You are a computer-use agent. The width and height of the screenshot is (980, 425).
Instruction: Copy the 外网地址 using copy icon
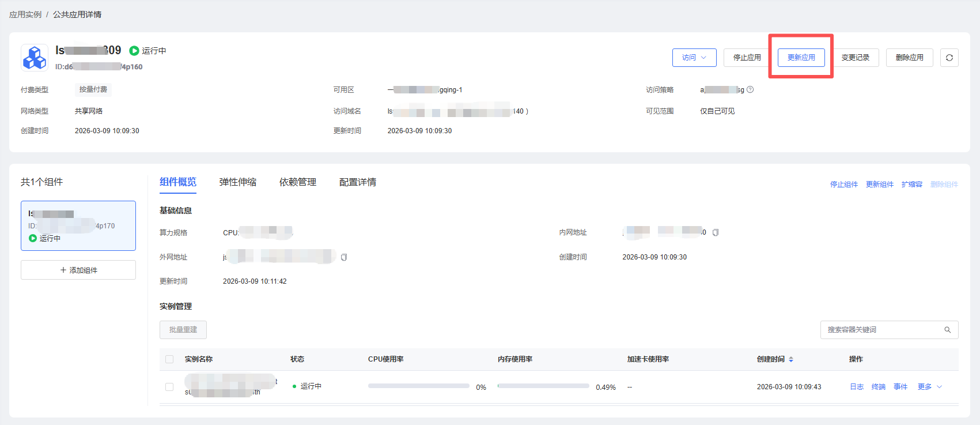coord(344,257)
